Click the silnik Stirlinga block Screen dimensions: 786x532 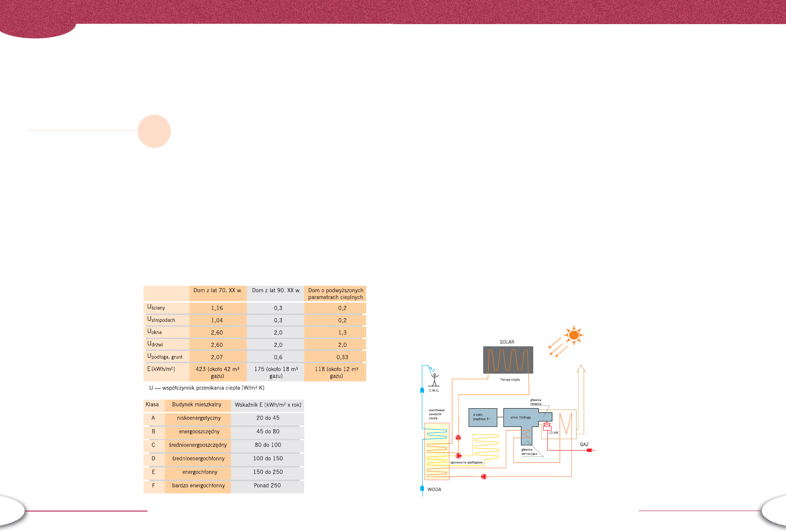coord(521,417)
